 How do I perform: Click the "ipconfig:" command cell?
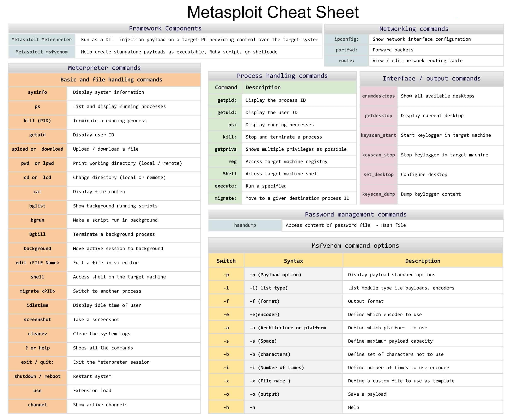click(346, 39)
